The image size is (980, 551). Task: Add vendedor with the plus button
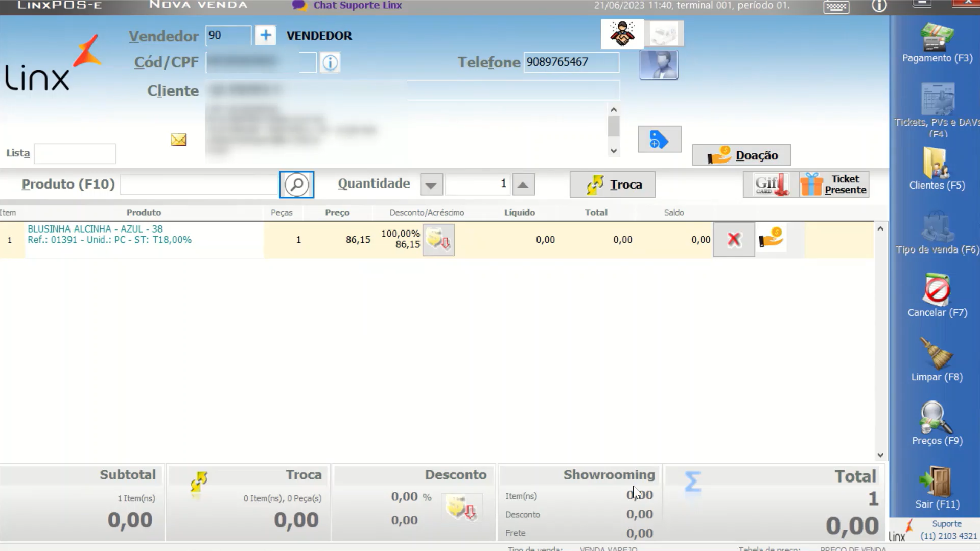point(265,35)
